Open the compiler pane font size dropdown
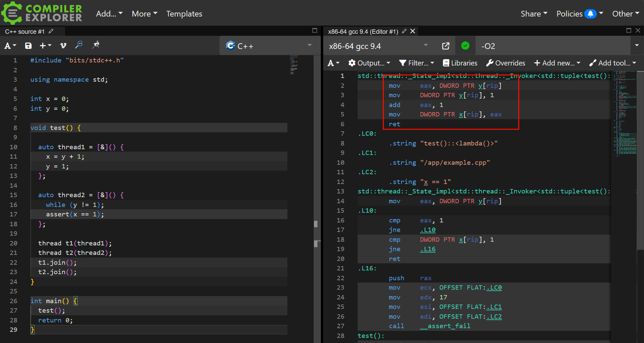Viewport: 644px width, 343px height. coord(334,63)
